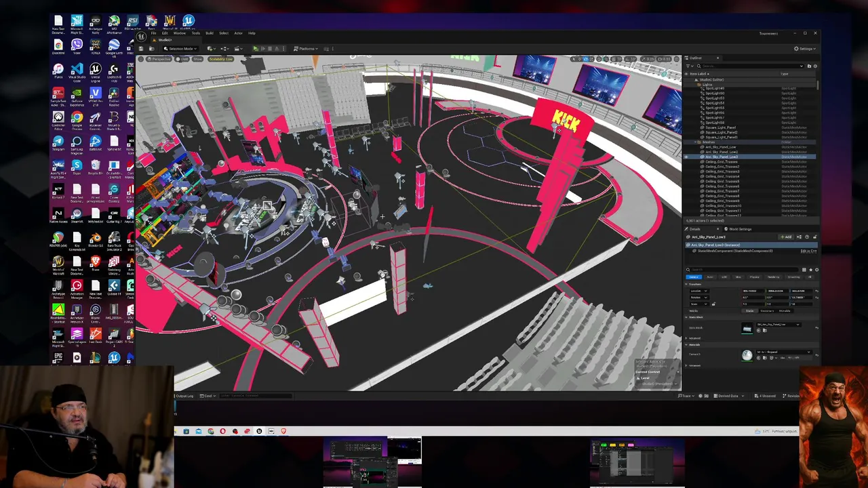The width and height of the screenshot is (868, 488).
Task: Click the Perspective viewport mode button
Action: click(159, 59)
